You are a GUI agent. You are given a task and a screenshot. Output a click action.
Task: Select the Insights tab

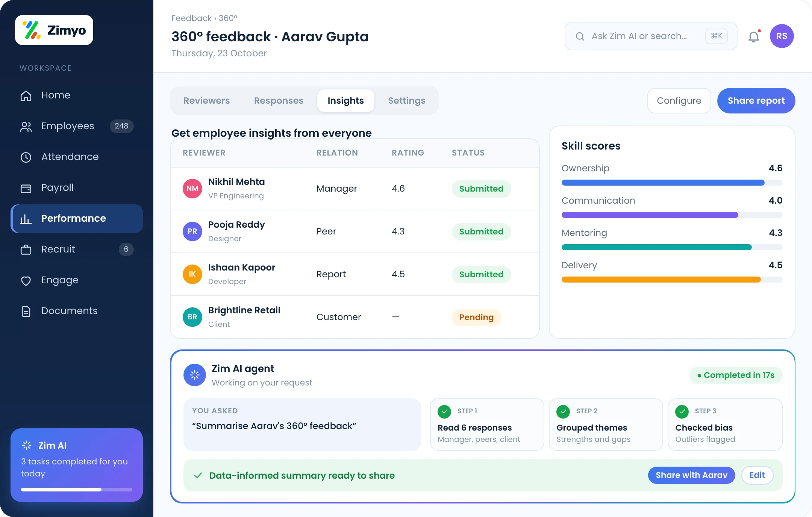tap(345, 101)
